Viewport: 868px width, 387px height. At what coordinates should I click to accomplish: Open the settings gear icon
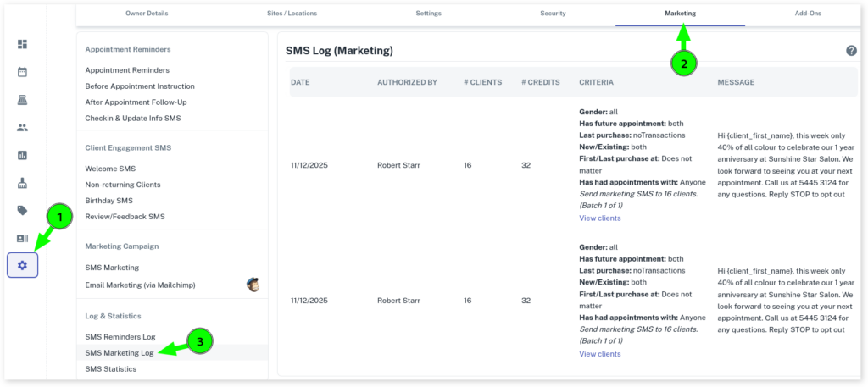22,265
